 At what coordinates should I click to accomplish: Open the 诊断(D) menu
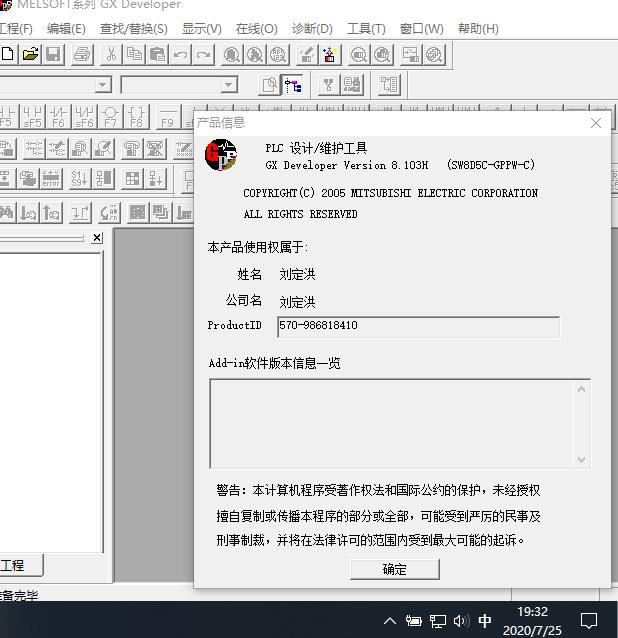coord(312,28)
